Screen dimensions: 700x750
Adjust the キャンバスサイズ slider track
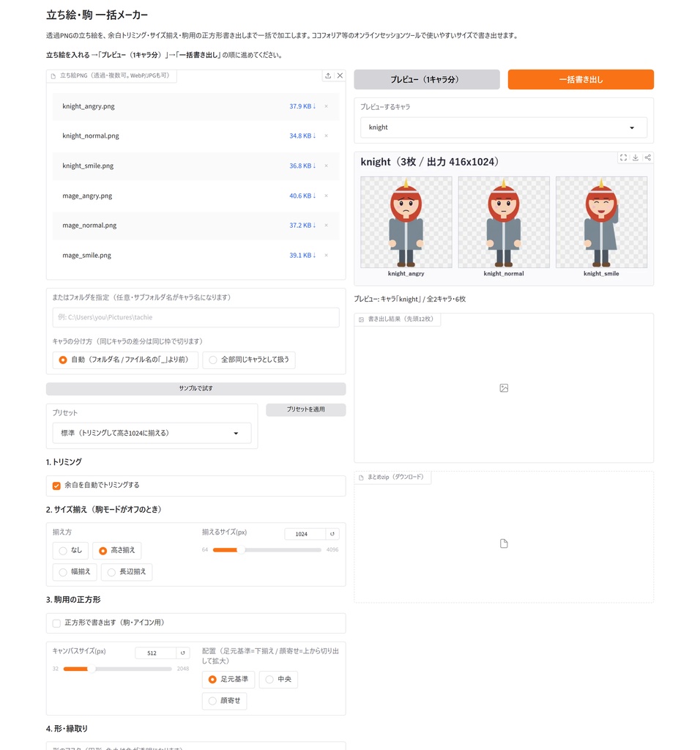118,669
